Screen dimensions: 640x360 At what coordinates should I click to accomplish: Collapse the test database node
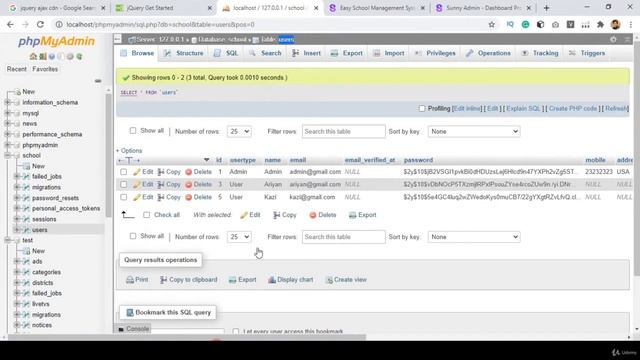tap(7, 240)
